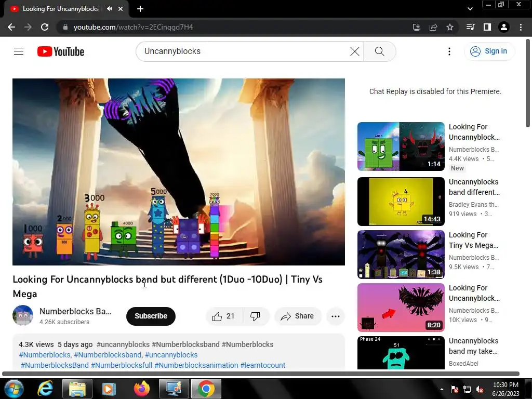
Task: Go back with browser back arrow
Action: pyautogui.click(x=11, y=27)
